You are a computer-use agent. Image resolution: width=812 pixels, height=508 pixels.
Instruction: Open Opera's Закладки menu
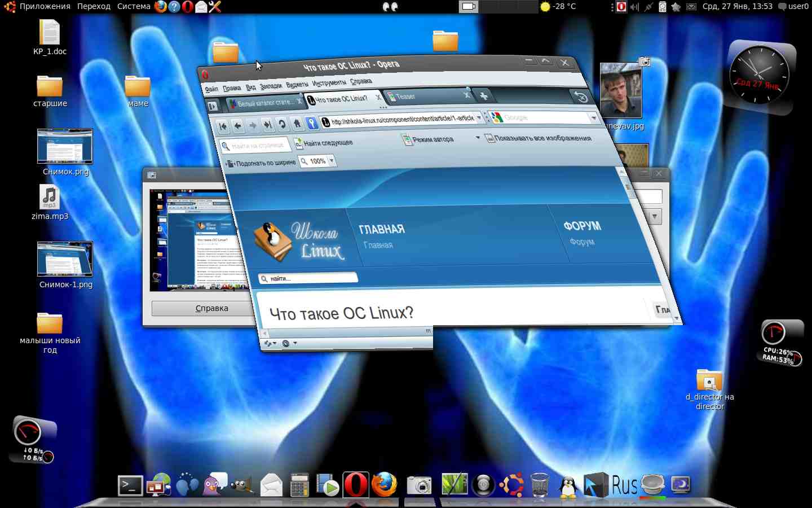point(271,86)
